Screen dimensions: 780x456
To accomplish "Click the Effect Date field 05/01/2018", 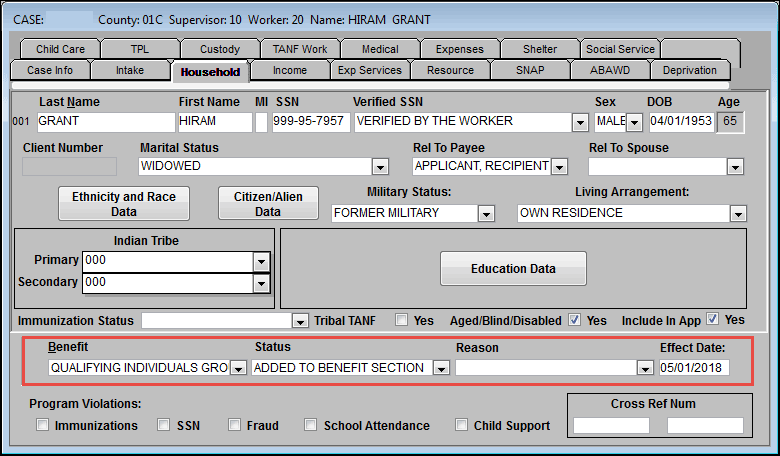I will pyautogui.click(x=694, y=368).
